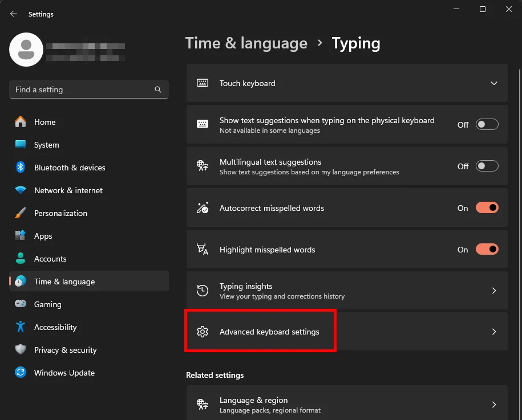Click the Typing breadcrumb title

(x=356, y=43)
